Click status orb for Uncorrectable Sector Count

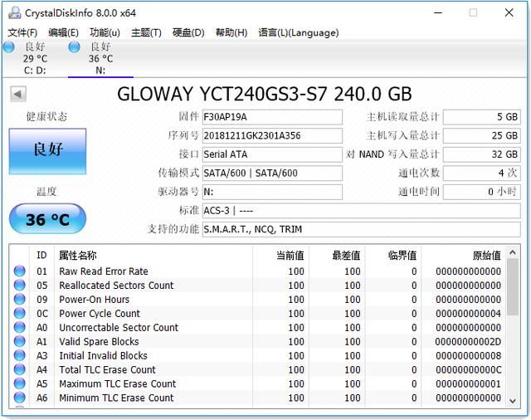point(20,327)
